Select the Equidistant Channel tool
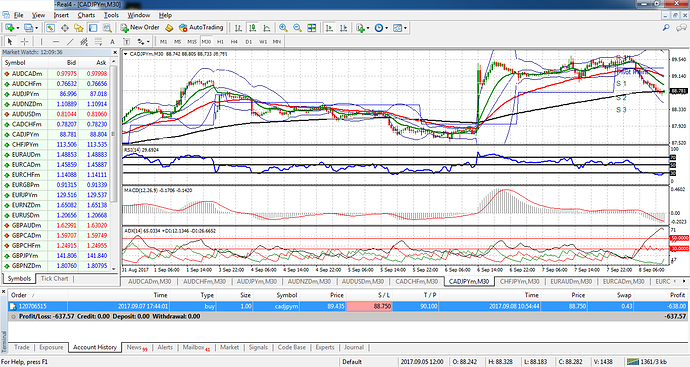690x367 pixels. coord(84,42)
